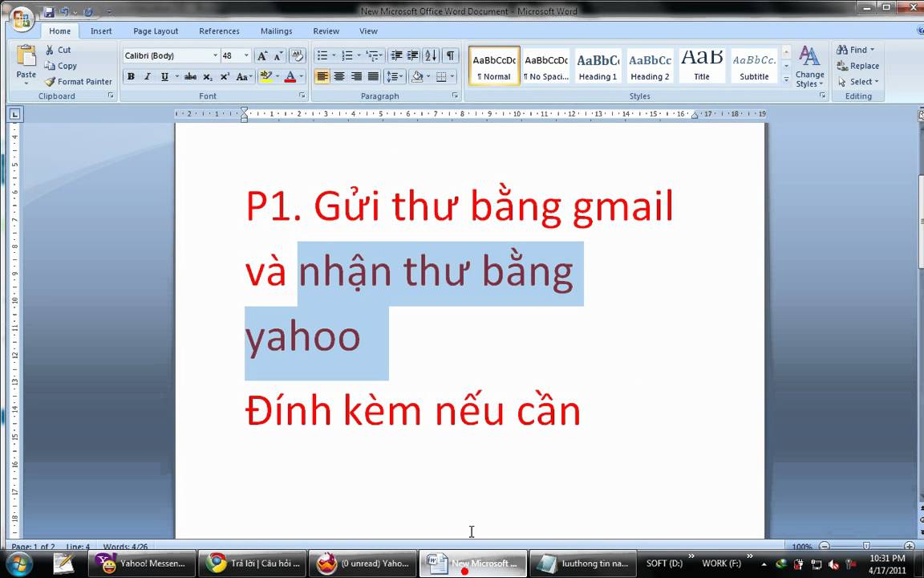Apply the Heading 1 style
This screenshot has width=924, height=578.
tap(598, 66)
